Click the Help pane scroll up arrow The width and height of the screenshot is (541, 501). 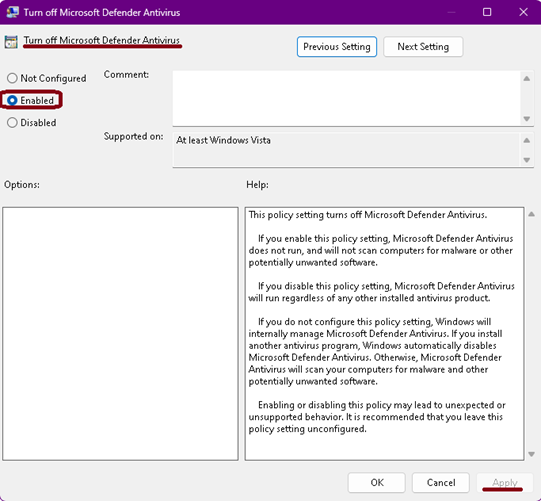[x=532, y=214]
